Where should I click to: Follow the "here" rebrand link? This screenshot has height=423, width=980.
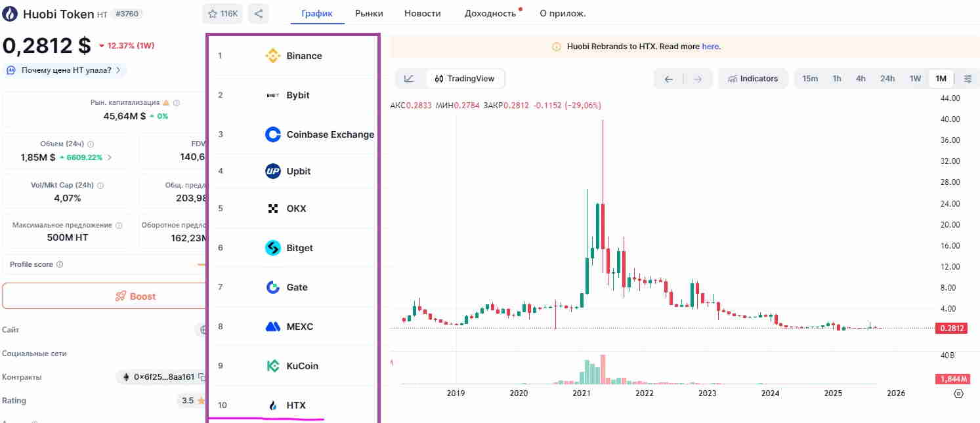coord(710,47)
